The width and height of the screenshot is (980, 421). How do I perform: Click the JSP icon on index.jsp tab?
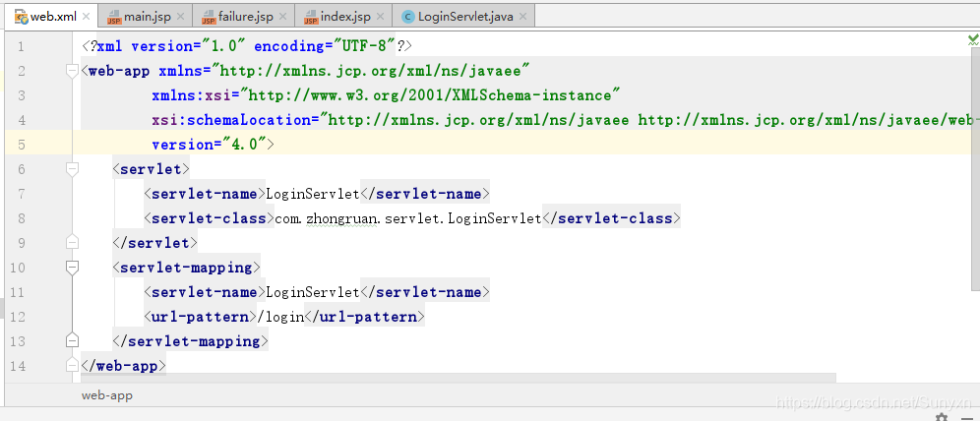point(311,17)
